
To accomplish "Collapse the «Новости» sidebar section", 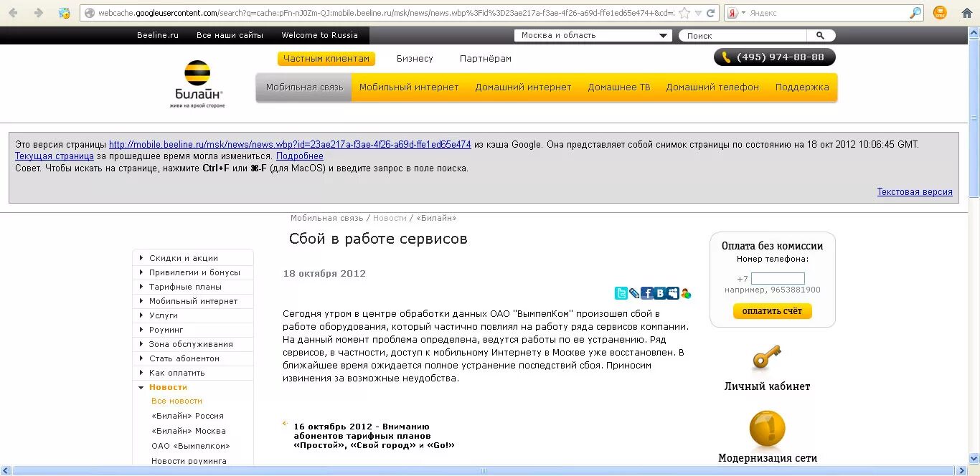I will [168, 387].
